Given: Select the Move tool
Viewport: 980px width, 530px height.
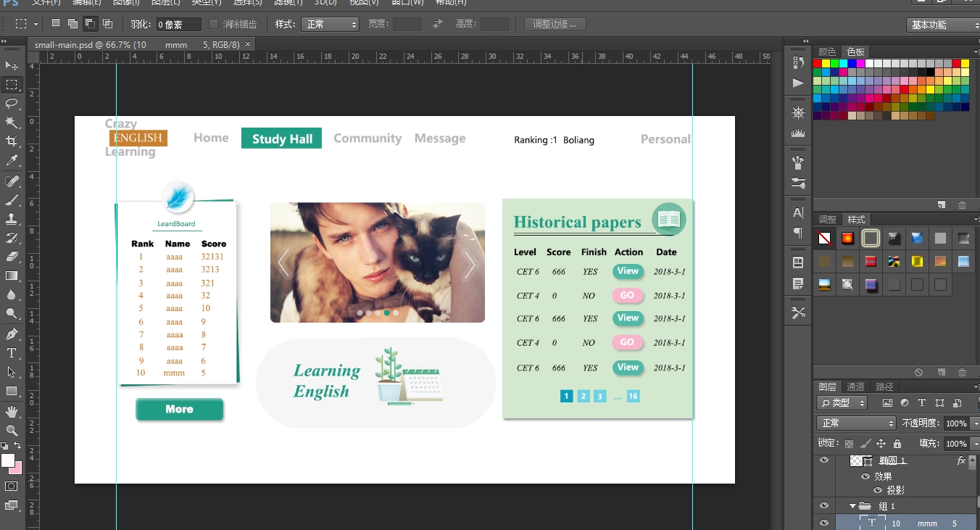Looking at the screenshot, I should [x=12, y=66].
